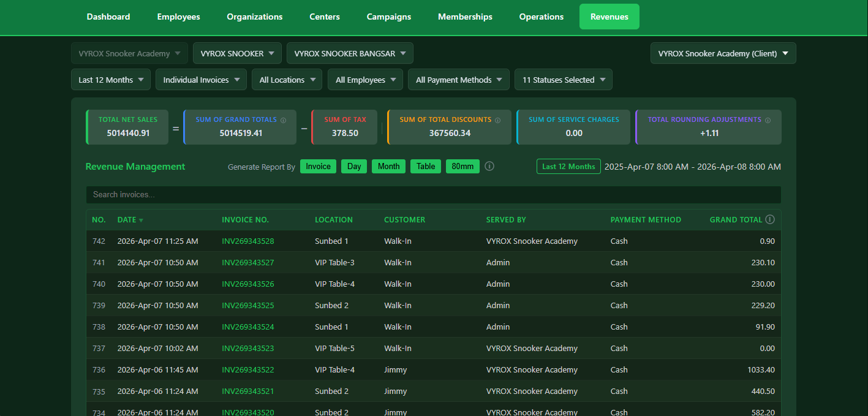868x416 pixels.
Task: Click the info icon beside the Grand Total header
Action: click(770, 219)
